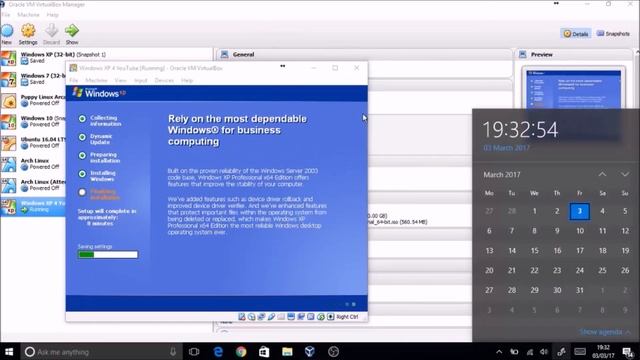Image resolution: width=640 pixels, height=360 pixels.
Task: Click the VM preview thumbnail
Action: [574, 89]
